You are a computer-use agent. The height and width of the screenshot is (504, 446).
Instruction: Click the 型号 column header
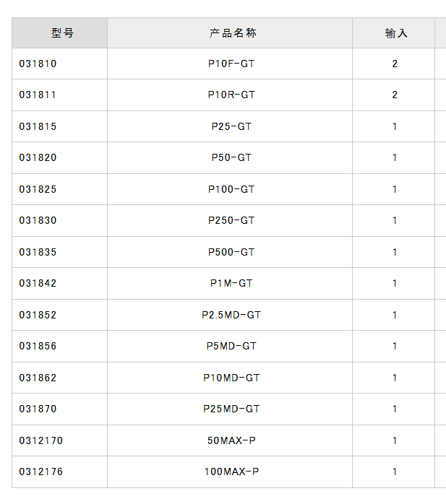click(62, 33)
